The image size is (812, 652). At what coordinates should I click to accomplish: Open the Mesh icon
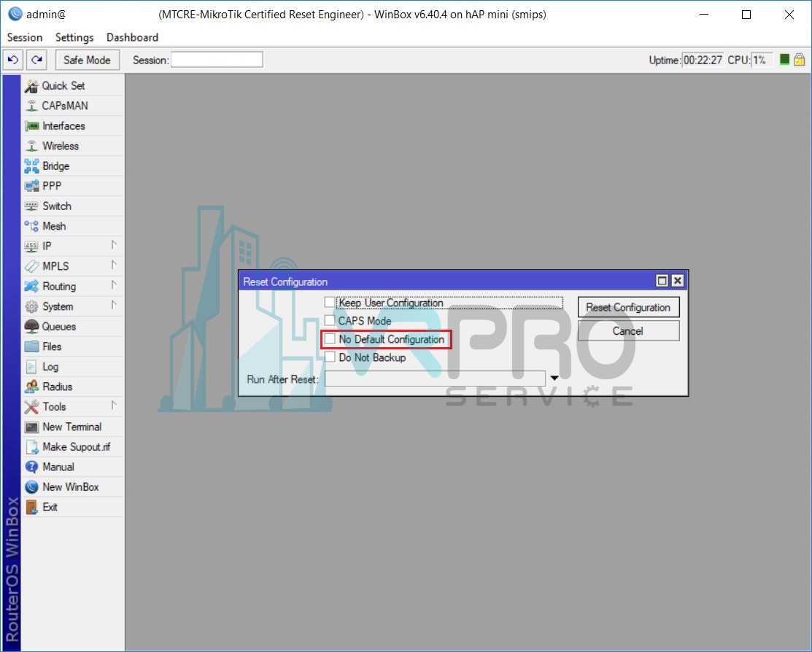(31, 226)
